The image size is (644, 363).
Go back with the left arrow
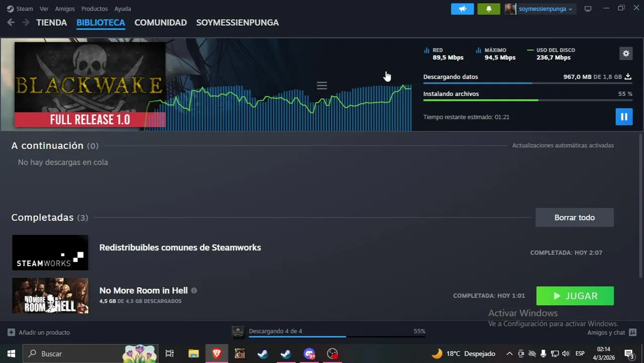(x=11, y=22)
